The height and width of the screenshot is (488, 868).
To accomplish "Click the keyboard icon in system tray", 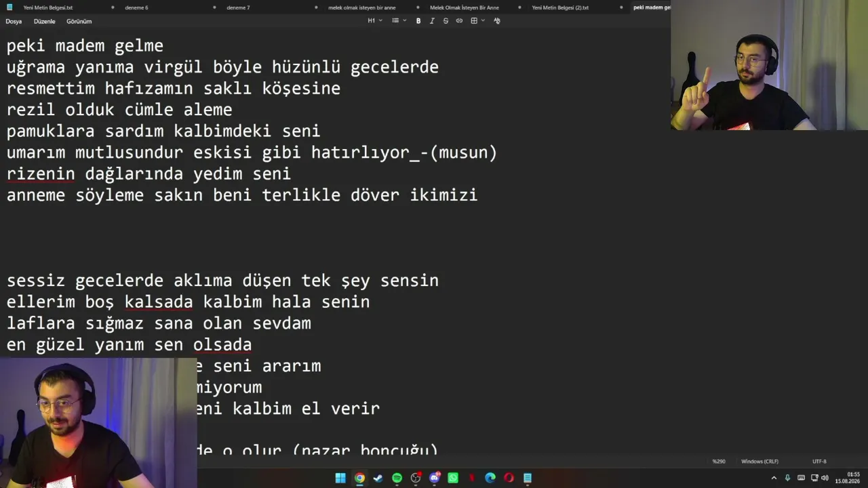I will 801,478.
